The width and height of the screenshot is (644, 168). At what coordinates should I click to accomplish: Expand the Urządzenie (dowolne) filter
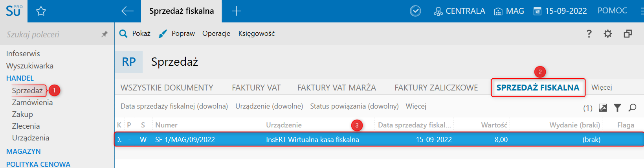[x=269, y=106]
